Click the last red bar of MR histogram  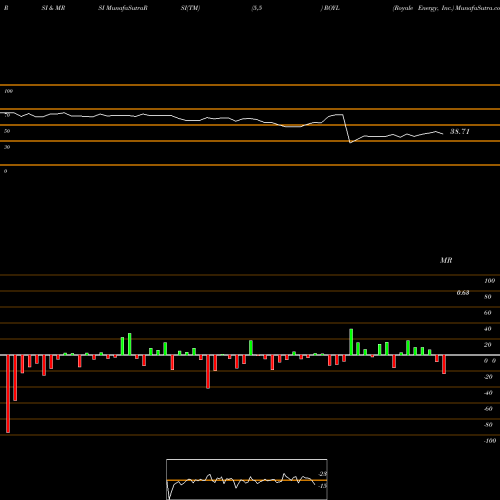point(444,364)
